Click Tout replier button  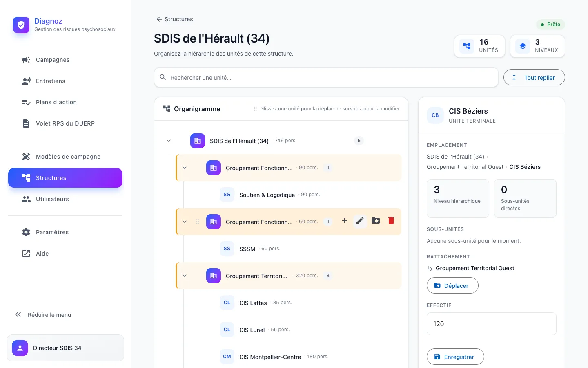tap(534, 77)
